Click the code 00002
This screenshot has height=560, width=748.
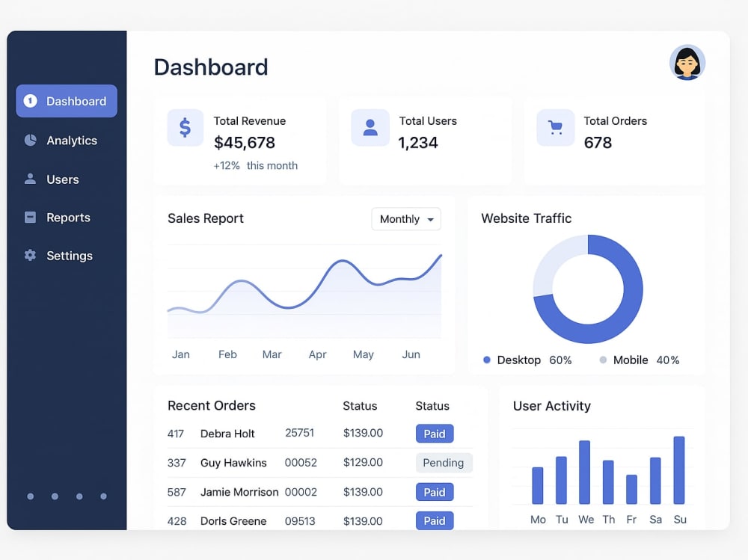click(x=301, y=492)
